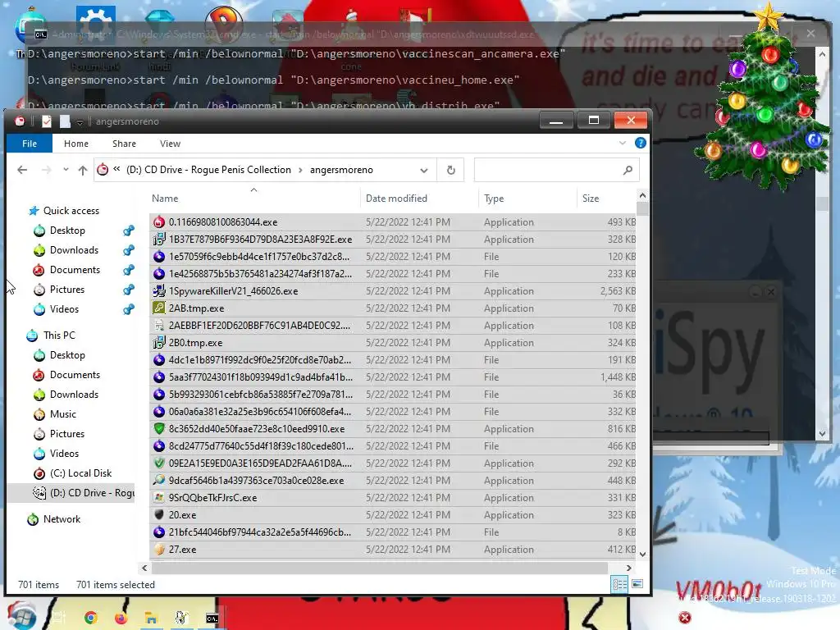
Task: Open the Start menu
Action: coord(21,616)
